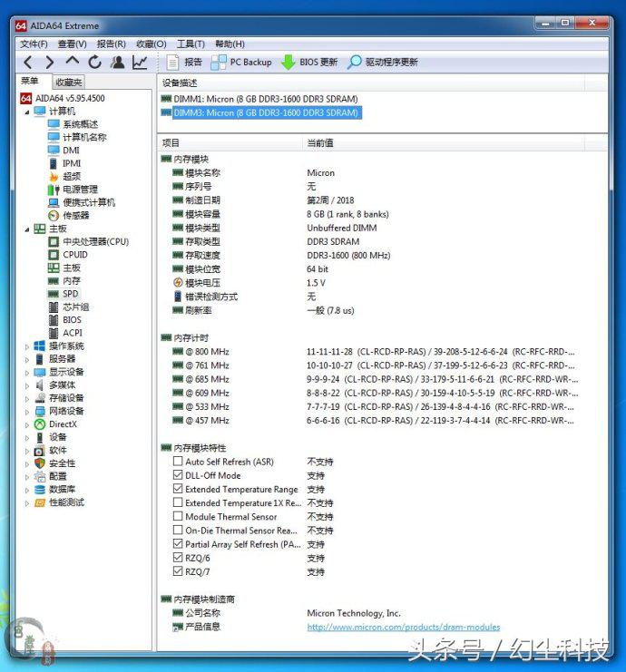Viewport: 626px width, 672px height.
Task: Expand the 服务器 tree node
Action: point(27,359)
